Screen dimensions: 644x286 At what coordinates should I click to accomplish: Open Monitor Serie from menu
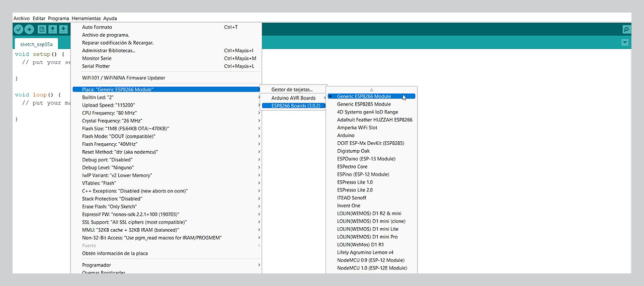[x=166, y=58]
